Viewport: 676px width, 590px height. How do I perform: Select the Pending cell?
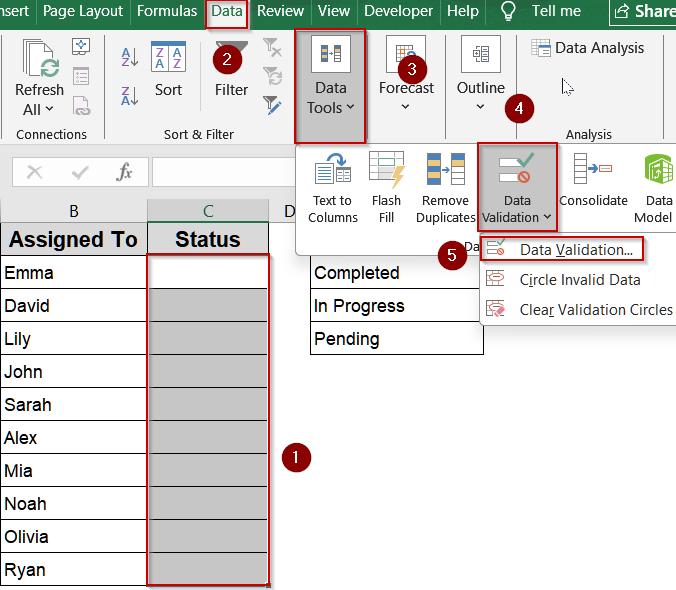coord(397,338)
